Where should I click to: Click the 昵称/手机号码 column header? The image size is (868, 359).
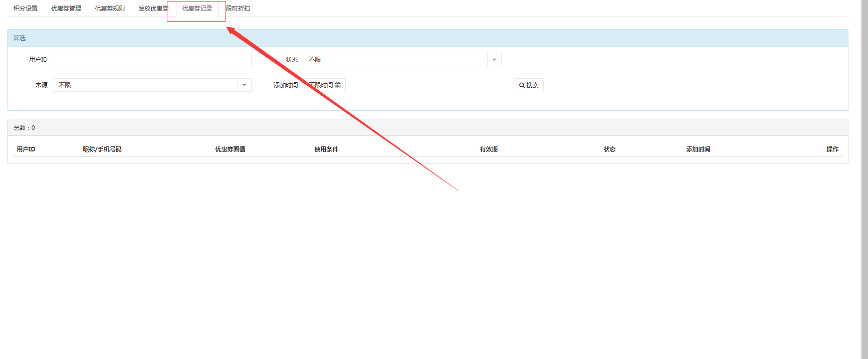tap(102, 149)
